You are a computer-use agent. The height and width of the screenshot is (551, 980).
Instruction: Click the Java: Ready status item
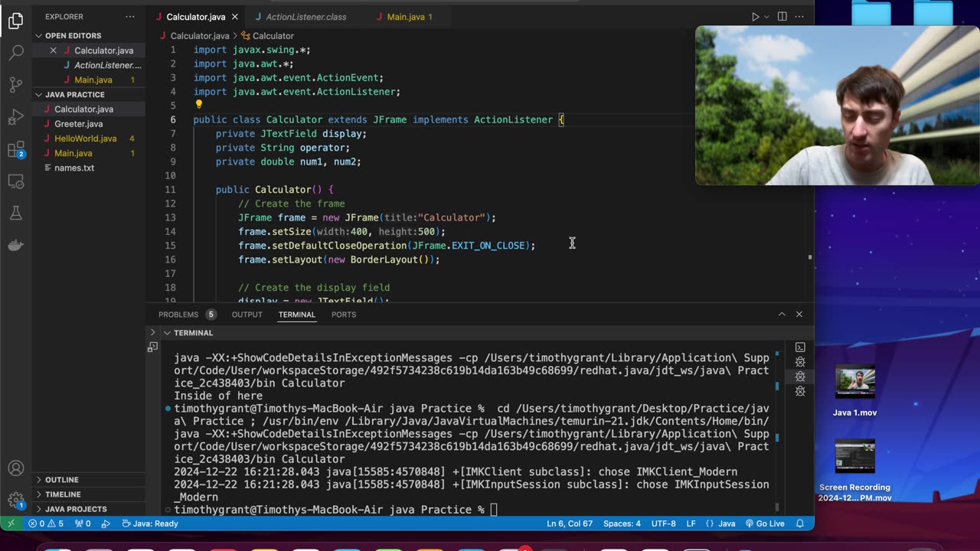pos(150,523)
